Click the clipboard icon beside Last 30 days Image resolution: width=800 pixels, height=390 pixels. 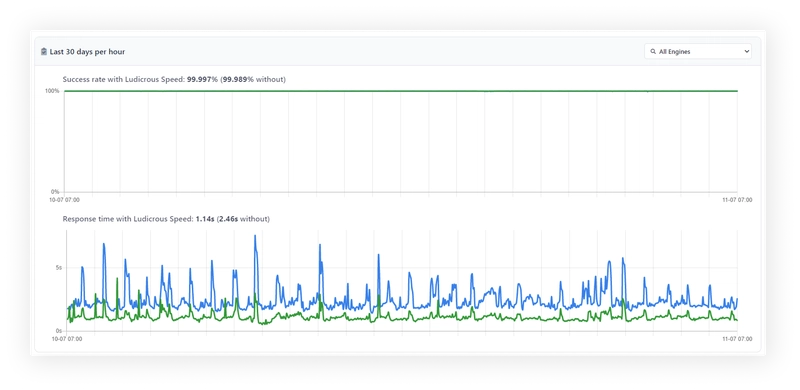[x=44, y=52]
